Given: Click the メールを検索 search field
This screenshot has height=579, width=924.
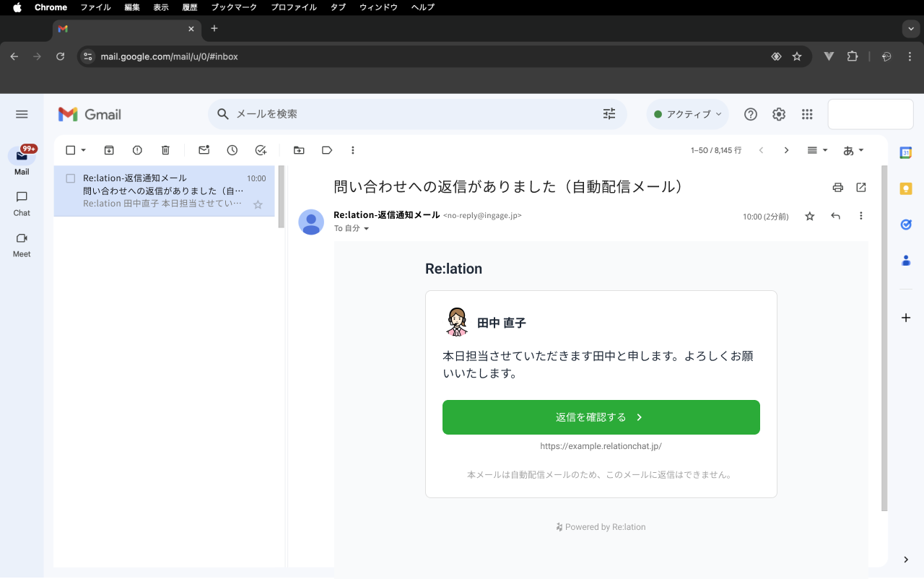Looking at the screenshot, I should (x=411, y=114).
